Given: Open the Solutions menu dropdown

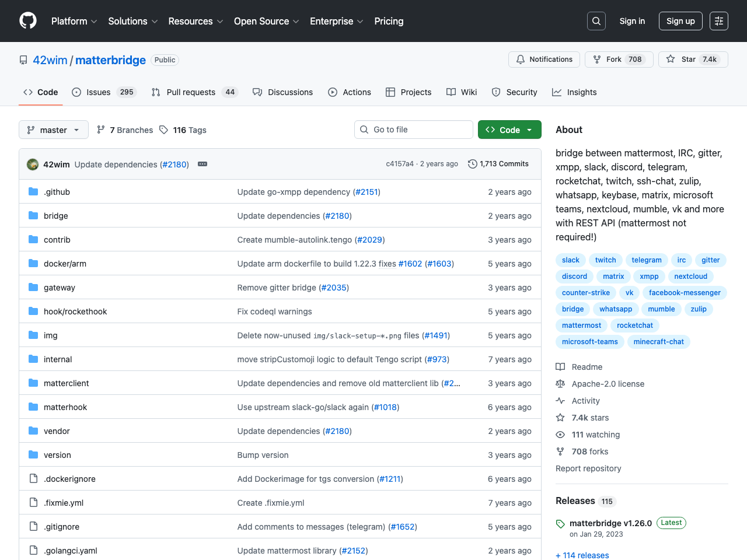Looking at the screenshot, I should point(132,21).
